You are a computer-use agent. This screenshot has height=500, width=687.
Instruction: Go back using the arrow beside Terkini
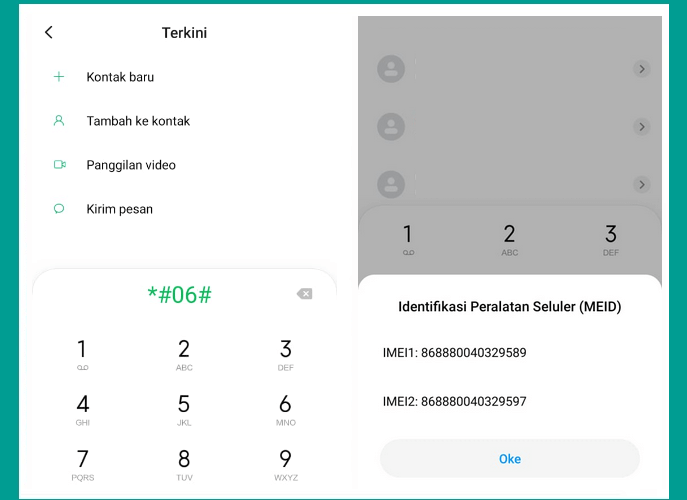pyautogui.click(x=49, y=32)
